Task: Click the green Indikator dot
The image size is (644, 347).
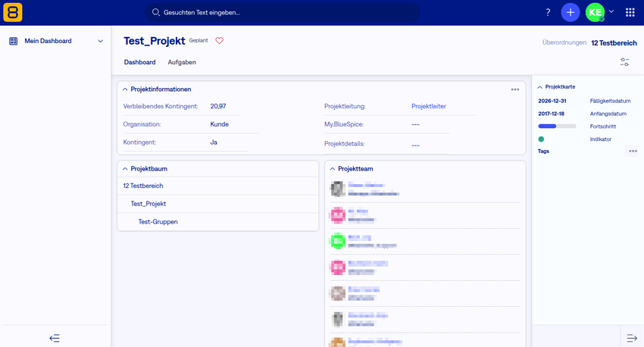Action: 541,139
